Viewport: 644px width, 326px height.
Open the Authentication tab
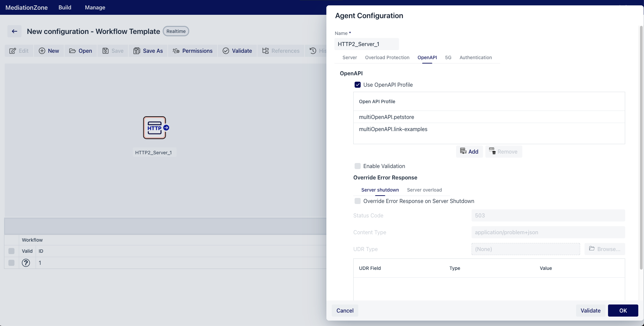point(476,57)
